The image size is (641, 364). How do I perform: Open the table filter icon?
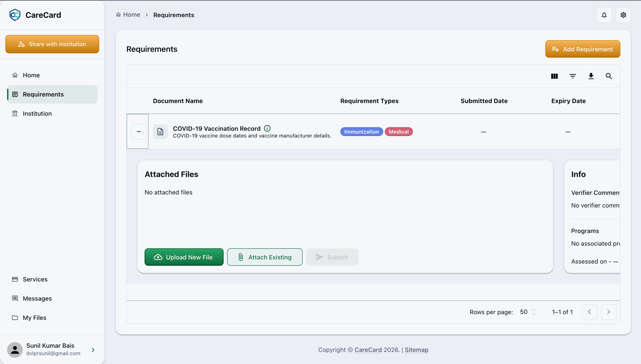(573, 76)
